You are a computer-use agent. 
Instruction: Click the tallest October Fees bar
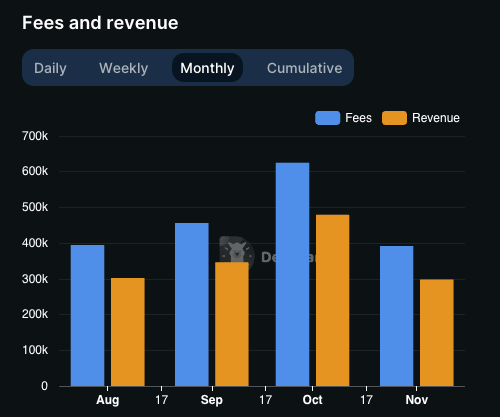pyautogui.click(x=292, y=274)
